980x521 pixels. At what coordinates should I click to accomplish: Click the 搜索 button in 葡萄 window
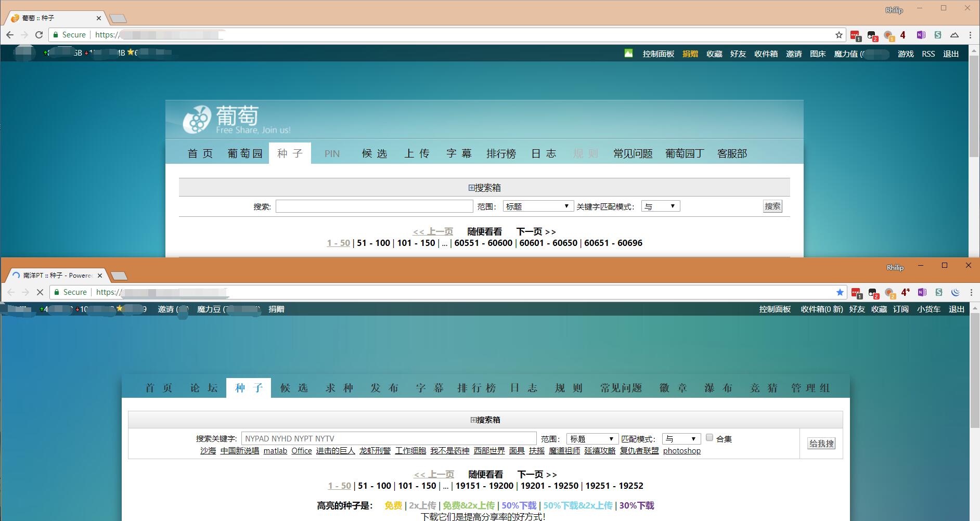(772, 206)
